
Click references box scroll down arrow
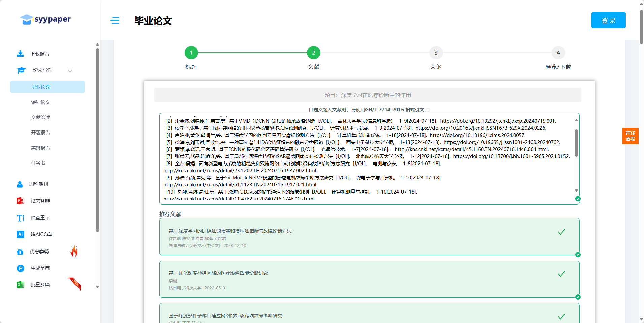point(576,191)
